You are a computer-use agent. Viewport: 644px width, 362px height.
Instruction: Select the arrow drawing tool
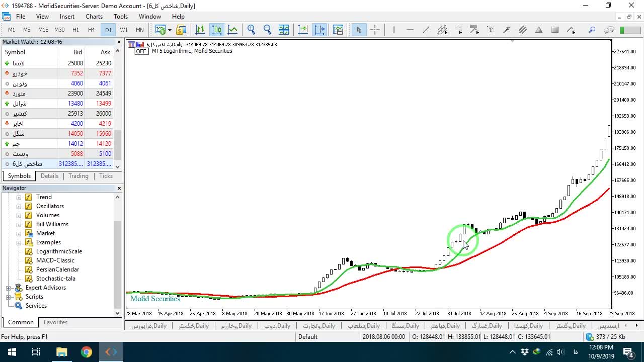[507, 30]
